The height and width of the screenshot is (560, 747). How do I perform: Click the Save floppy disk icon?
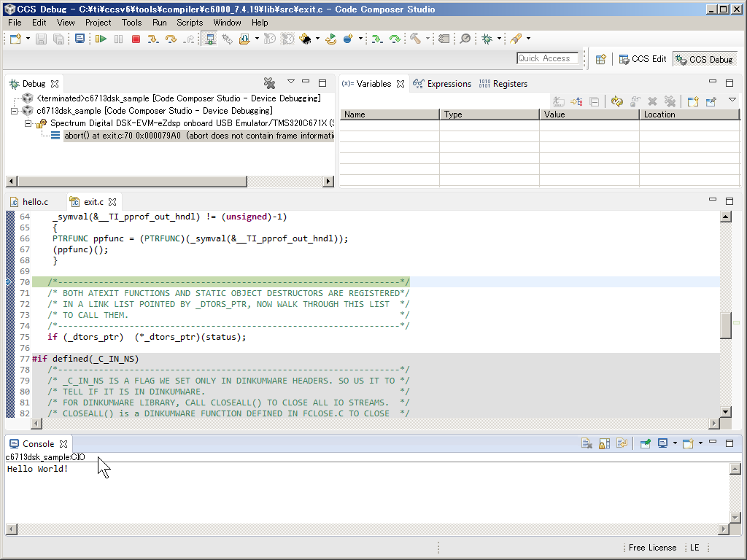point(42,39)
